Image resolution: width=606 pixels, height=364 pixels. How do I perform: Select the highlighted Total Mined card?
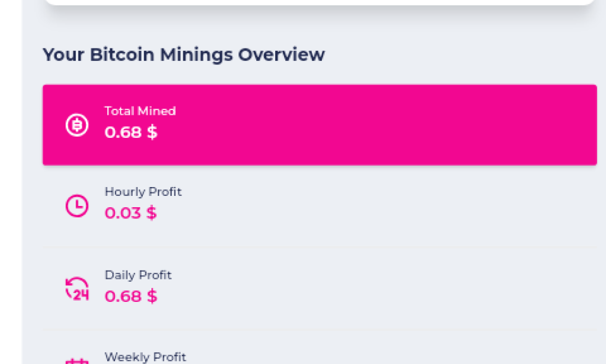320,124
